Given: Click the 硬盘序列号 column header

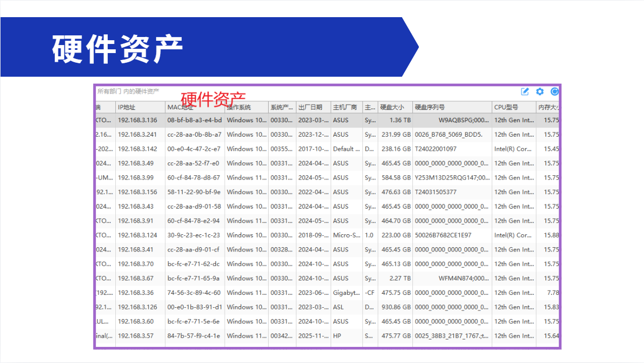Looking at the screenshot, I should click(x=430, y=107).
